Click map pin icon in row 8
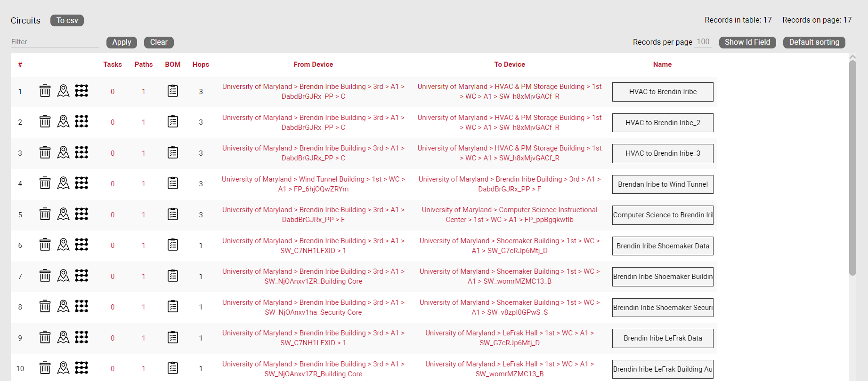The height and width of the screenshot is (381, 868). point(63,306)
